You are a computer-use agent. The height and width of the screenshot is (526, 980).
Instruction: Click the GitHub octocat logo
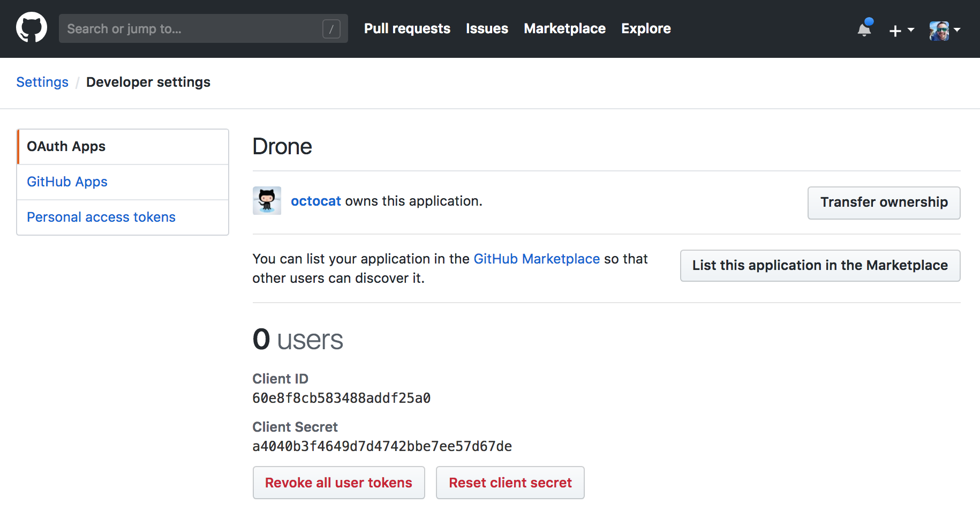coord(32,27)
